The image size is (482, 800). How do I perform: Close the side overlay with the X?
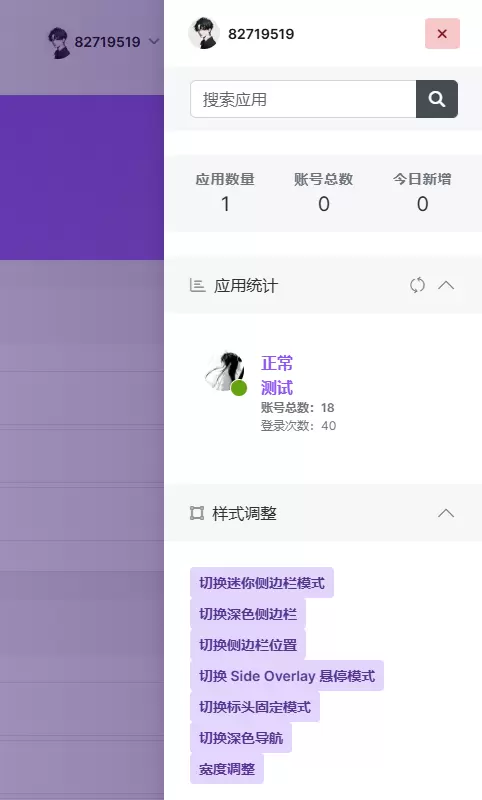coord(442,34)
